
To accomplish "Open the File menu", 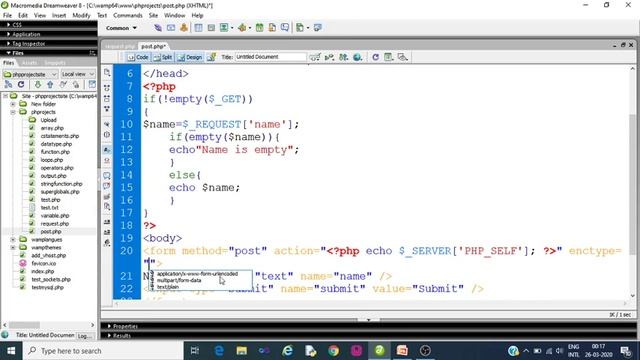I will (x=7, y=15).
